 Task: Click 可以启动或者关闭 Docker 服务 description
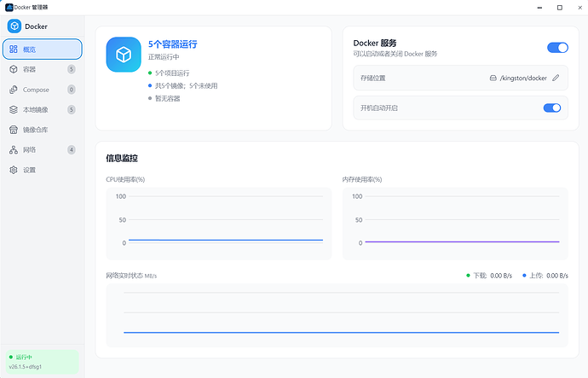point(395,54)
